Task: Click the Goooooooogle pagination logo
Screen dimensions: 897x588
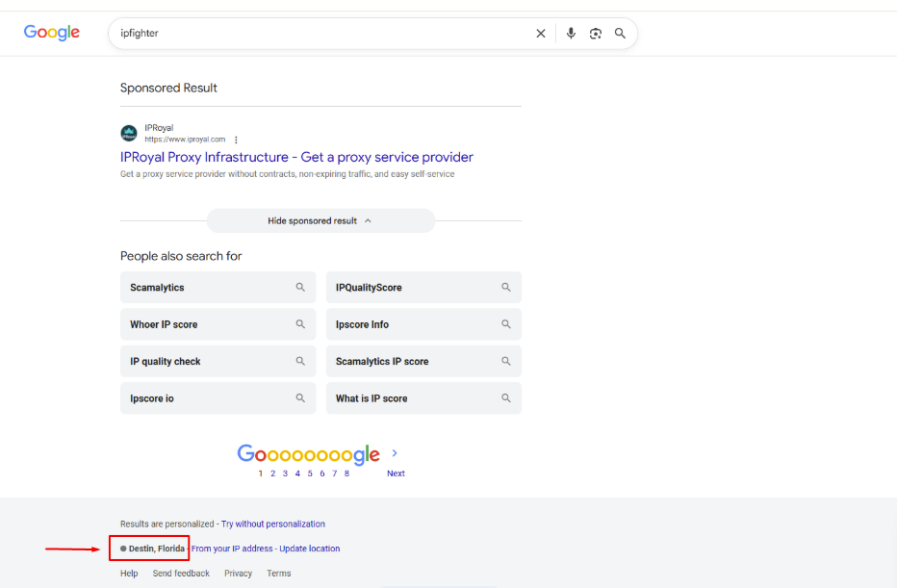Action: pyautogui.click(x=308, y=454)
